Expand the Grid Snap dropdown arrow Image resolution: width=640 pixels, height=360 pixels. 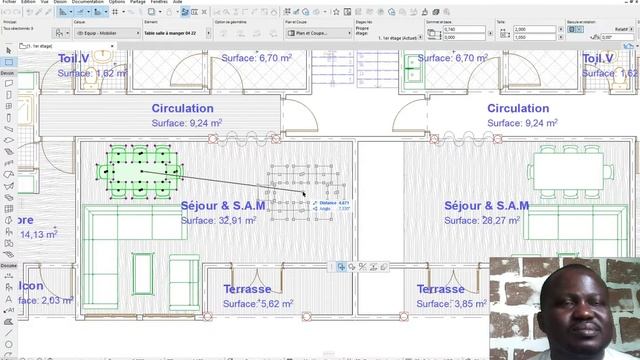[124, 12]
